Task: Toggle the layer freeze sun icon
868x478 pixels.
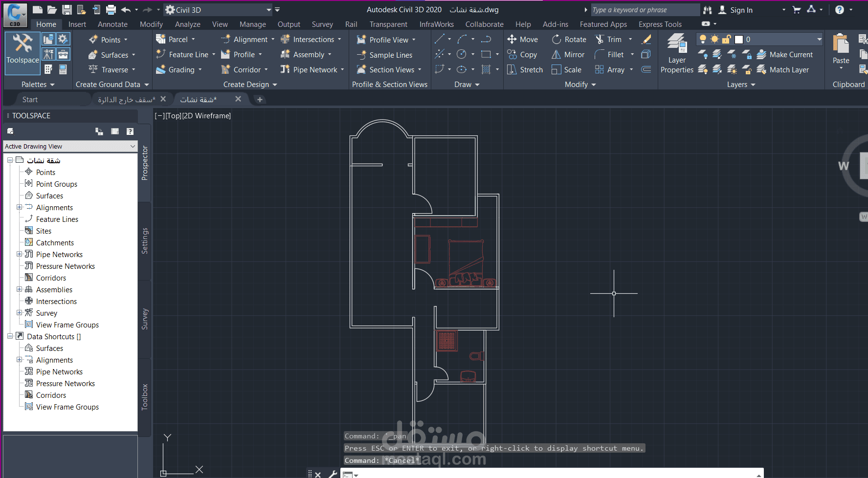Action: 714,39
